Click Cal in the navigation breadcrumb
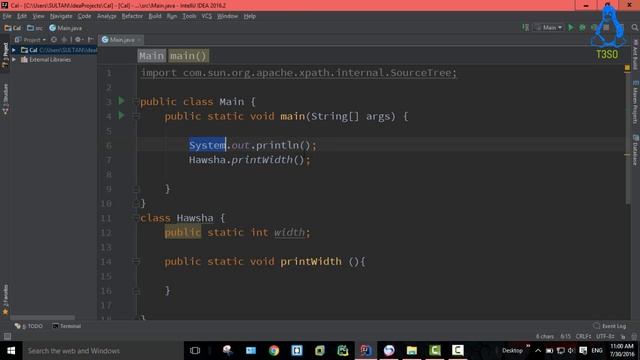 13,28
